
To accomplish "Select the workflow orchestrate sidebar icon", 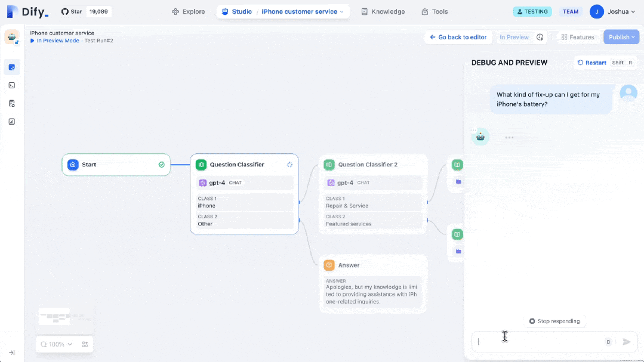I will coord(11,67).
